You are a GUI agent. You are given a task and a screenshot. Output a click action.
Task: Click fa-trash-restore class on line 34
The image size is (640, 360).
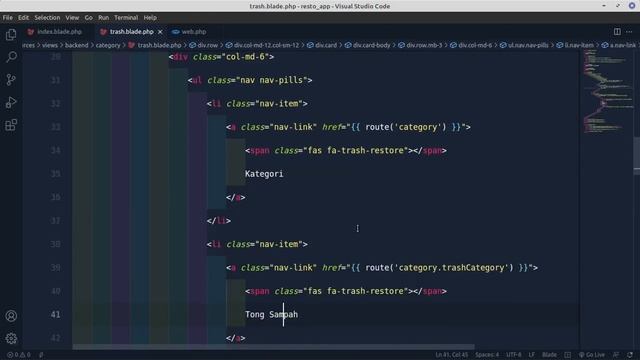point(365,151)
